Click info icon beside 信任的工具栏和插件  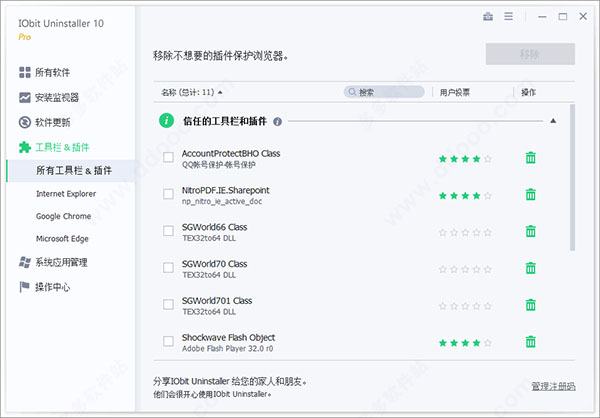277,122
